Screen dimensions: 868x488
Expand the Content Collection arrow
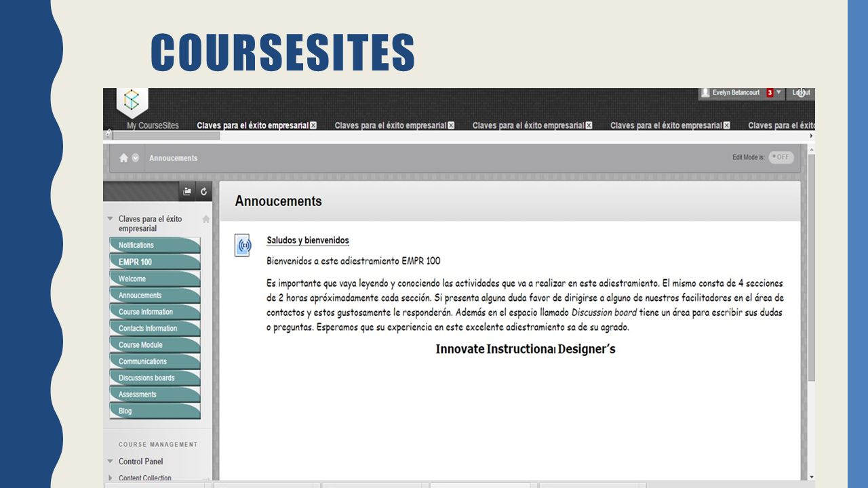click(111, 478)
